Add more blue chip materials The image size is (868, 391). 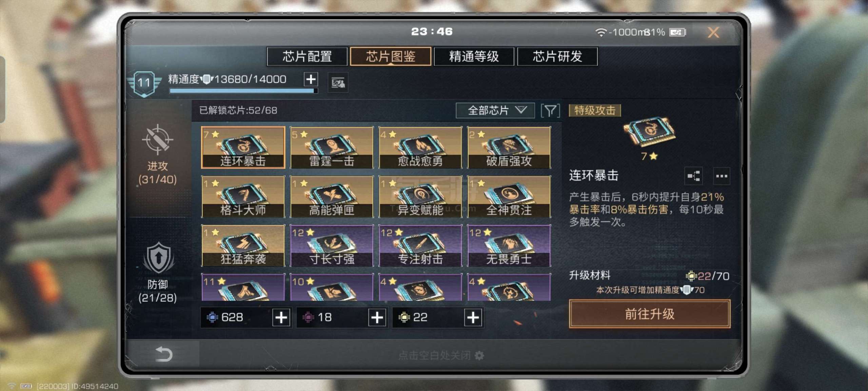click(x=281, y=317)
